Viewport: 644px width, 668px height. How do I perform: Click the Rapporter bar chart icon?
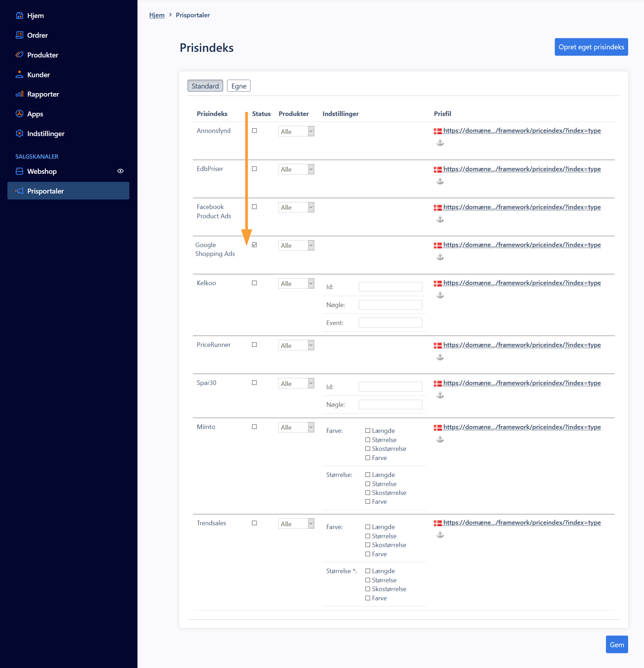click(20, 94)
